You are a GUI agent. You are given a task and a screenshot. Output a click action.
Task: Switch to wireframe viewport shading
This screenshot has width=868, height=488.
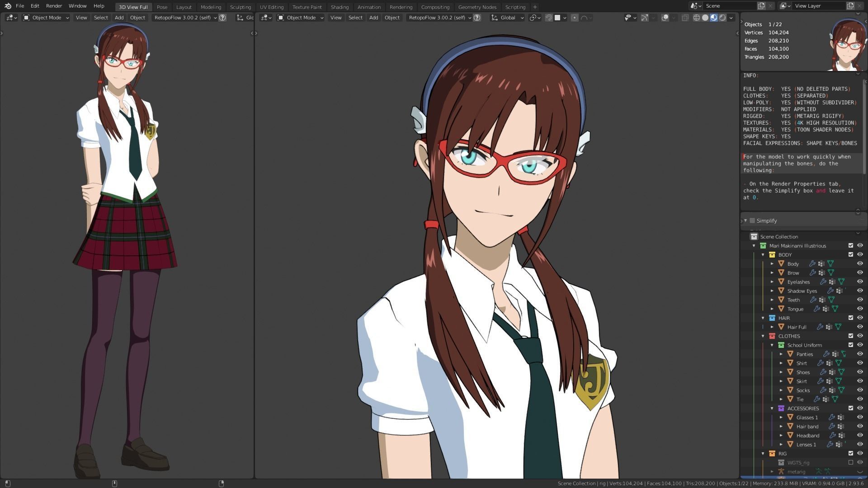tap(697, 18)
